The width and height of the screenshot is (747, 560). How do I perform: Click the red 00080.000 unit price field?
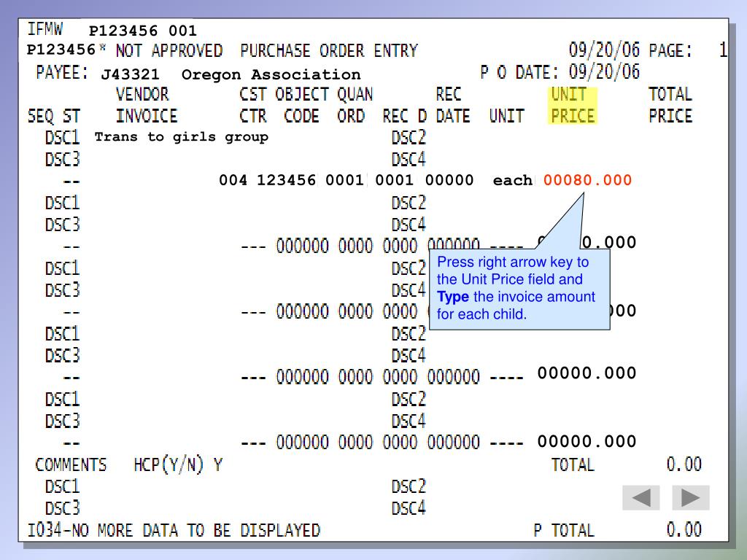[587, 181]
